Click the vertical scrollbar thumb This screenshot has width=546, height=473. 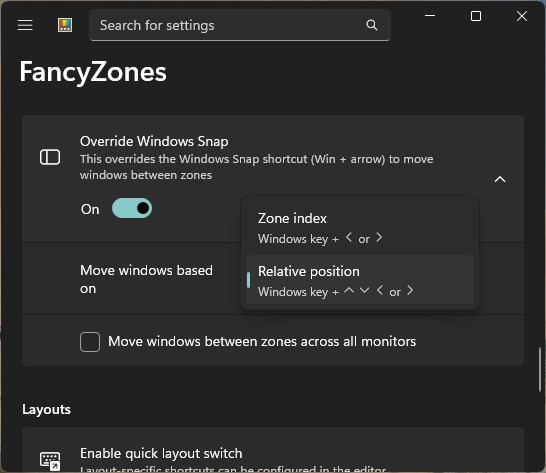[540, 370]
